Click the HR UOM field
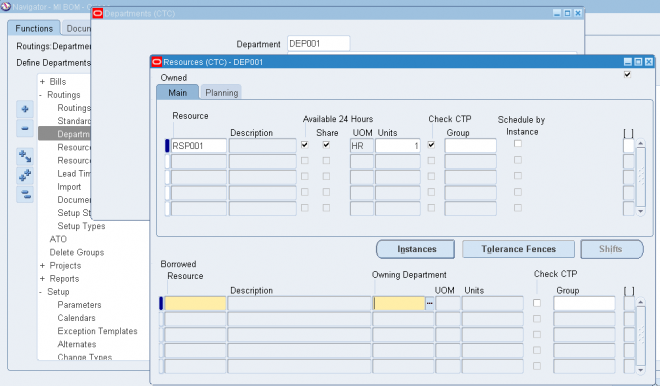Viewport: 660px width, 386px height. (362, 146)
